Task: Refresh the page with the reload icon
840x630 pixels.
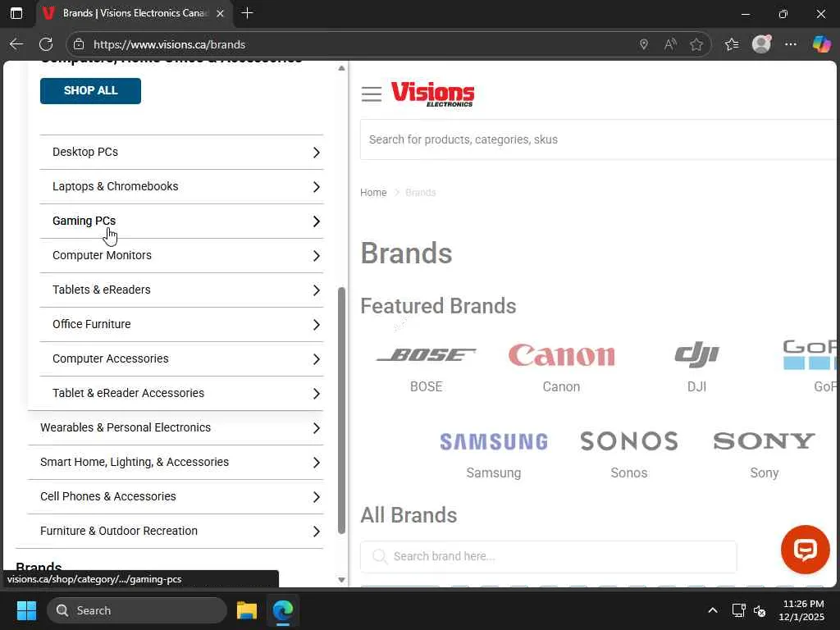Action: (46, 44)
